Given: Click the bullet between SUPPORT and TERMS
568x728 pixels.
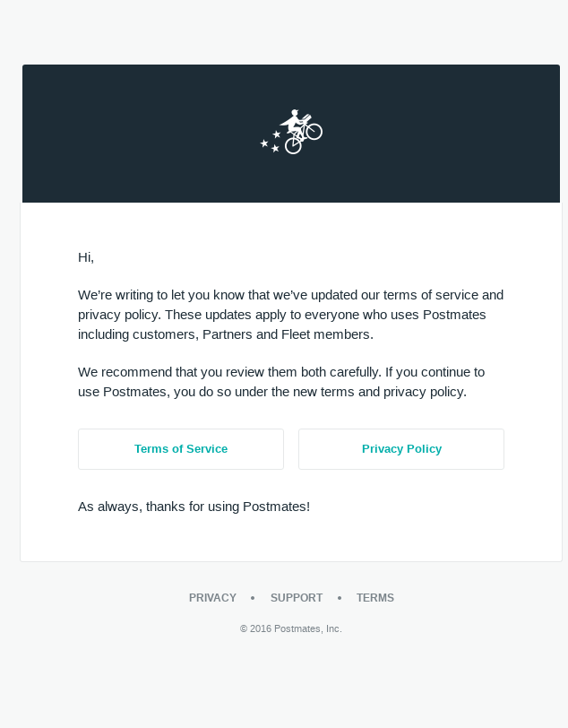Looking at the screenshot, I should click(x=340, y=597).
